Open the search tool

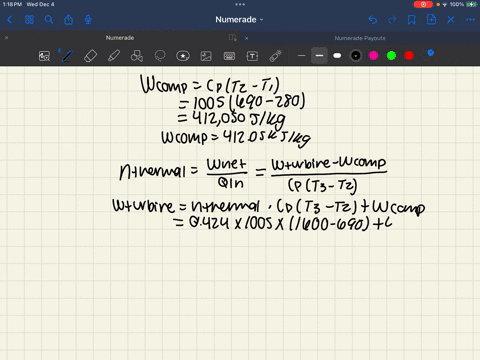pos(49,20)
